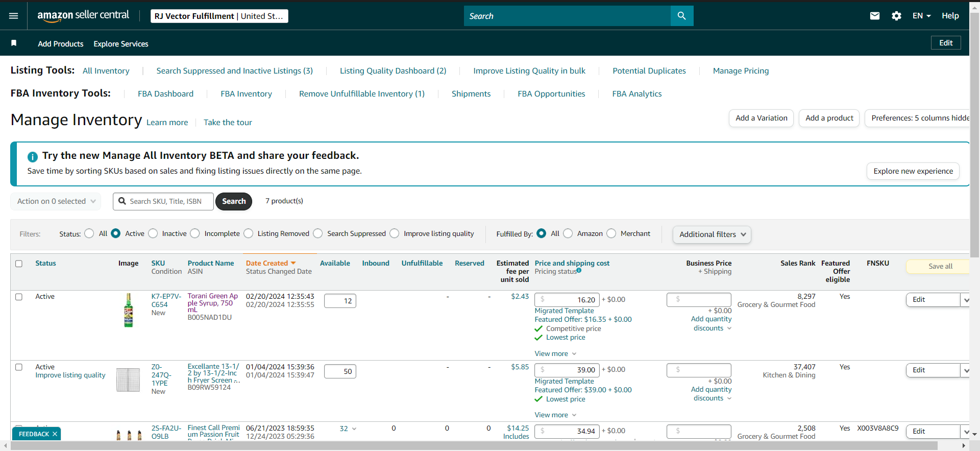The height and width of the screenshot is (451, 980).
Task: Open Manage Pricing tool
Action: [741, 71]
